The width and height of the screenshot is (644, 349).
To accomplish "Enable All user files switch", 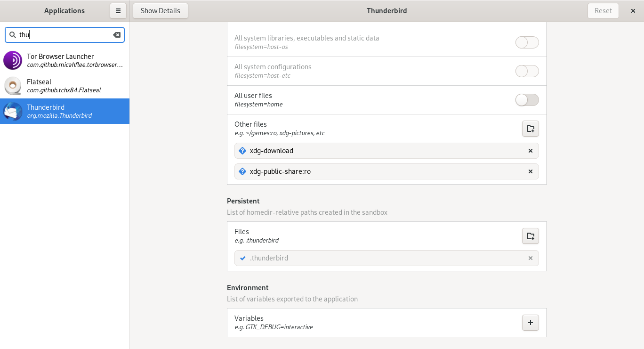I will (527, 100).
